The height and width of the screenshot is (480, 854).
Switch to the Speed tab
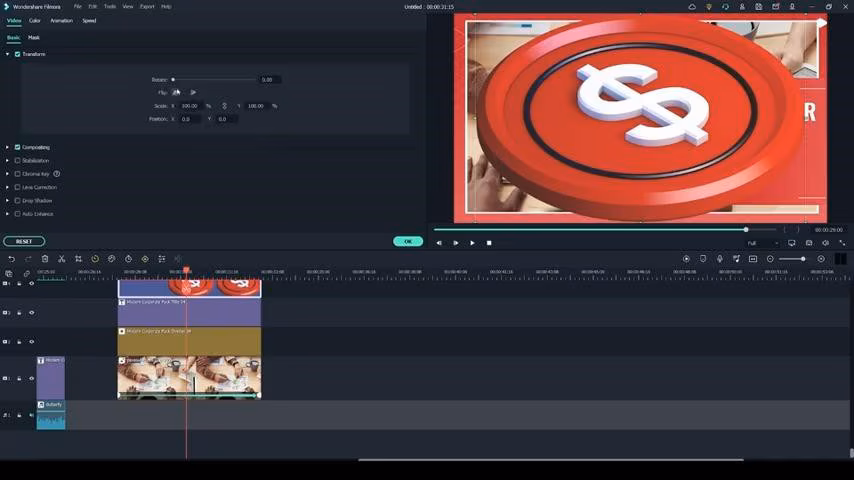[x=89, y=21]
